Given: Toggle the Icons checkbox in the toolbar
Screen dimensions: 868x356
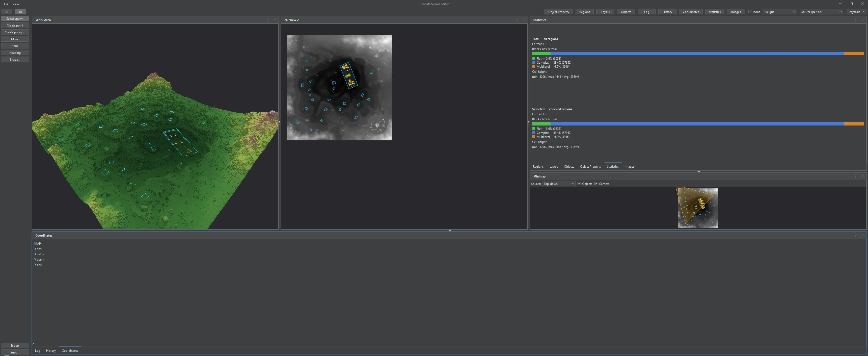Looking at the screenshot, I should [x=750, y=12].
